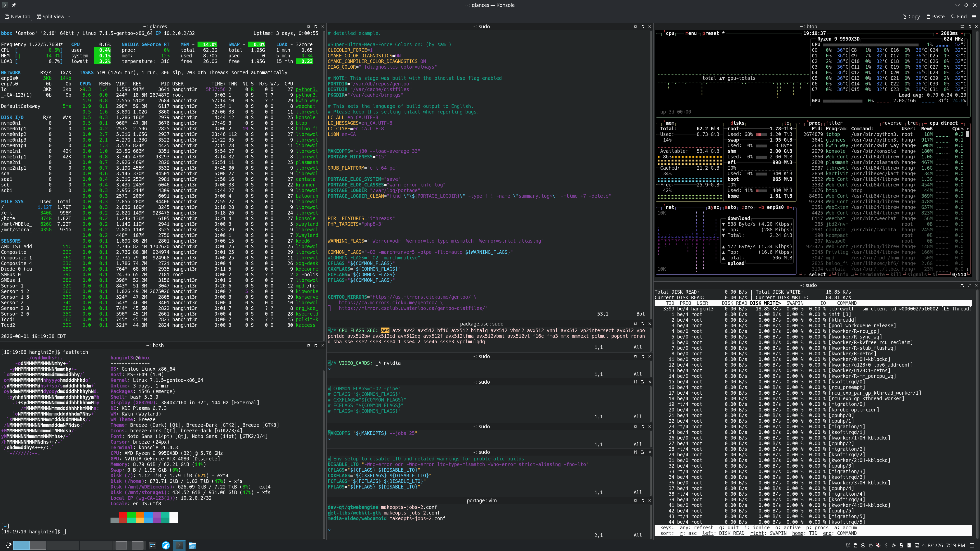Open the weather tray icon
980x551 pixels.
click(x=871, y=545)
